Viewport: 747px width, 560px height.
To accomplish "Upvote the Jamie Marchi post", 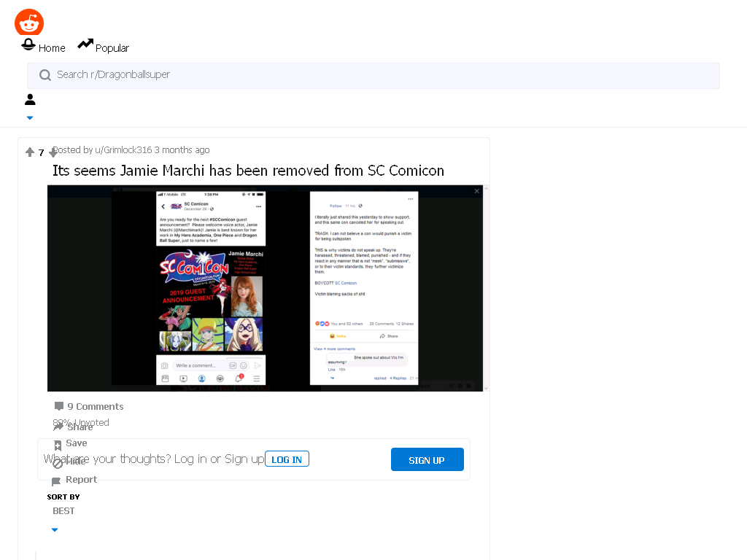I will (29, 152).
